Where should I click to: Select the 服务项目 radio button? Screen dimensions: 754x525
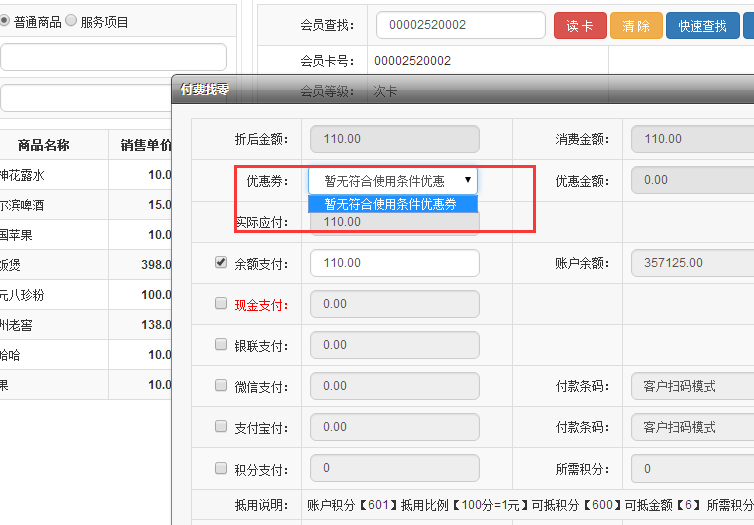71,21
